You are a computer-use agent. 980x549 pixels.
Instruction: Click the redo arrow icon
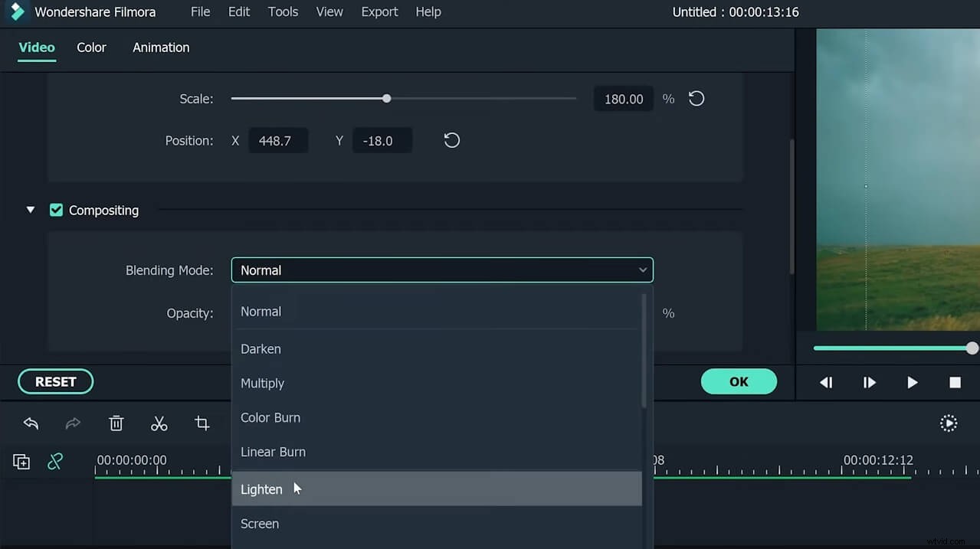tap(73, 423)
